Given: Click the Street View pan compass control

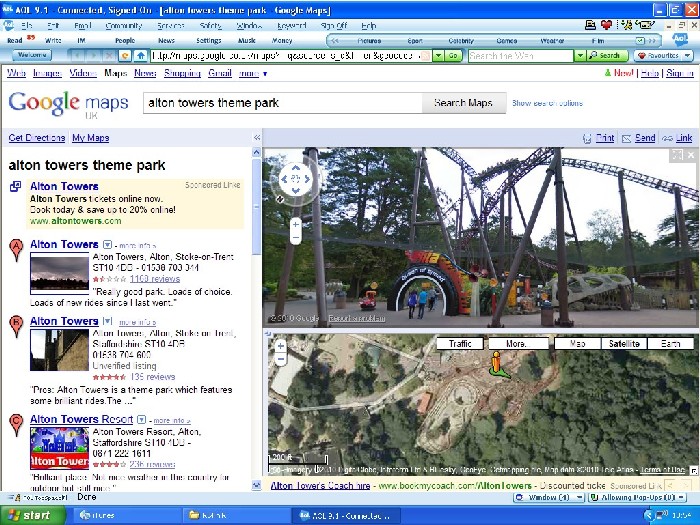Looking at the screenshot, I should pos(295,179).
